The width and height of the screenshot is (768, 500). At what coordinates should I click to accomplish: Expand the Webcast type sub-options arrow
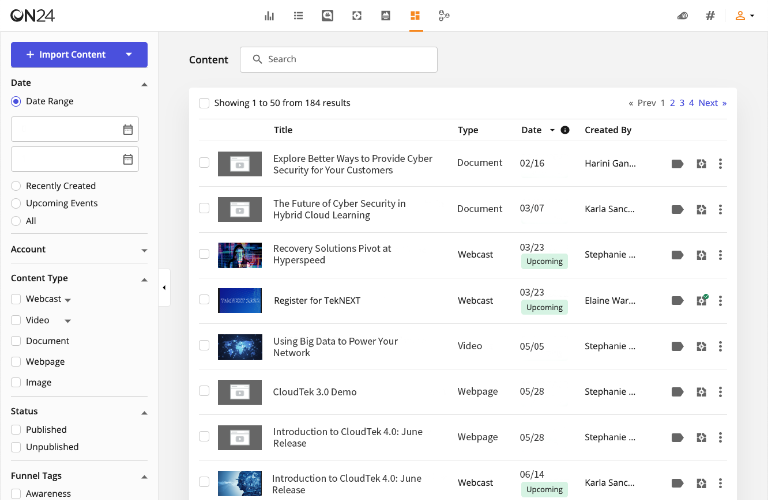[x=68, y=300]
